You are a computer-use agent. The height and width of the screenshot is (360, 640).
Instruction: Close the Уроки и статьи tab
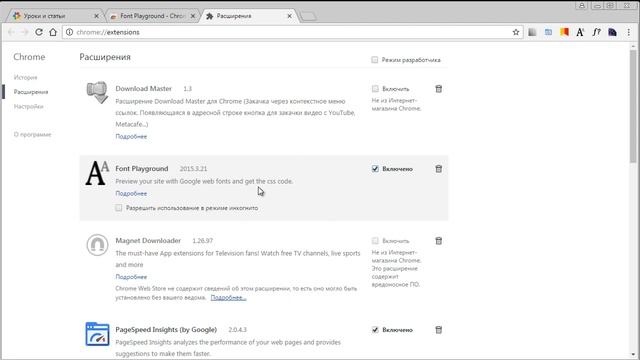point(96,16)
